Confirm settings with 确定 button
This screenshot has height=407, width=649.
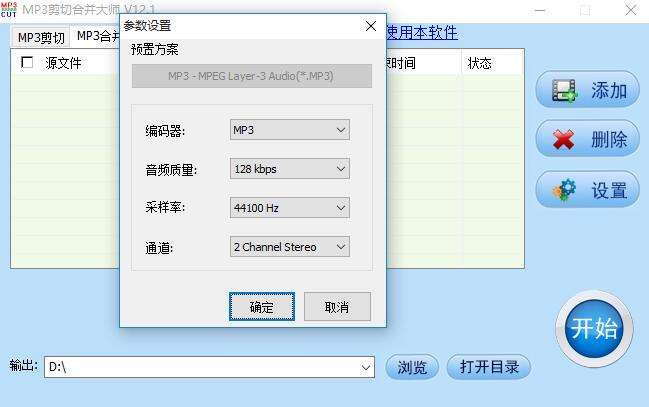tap(262, 307)
